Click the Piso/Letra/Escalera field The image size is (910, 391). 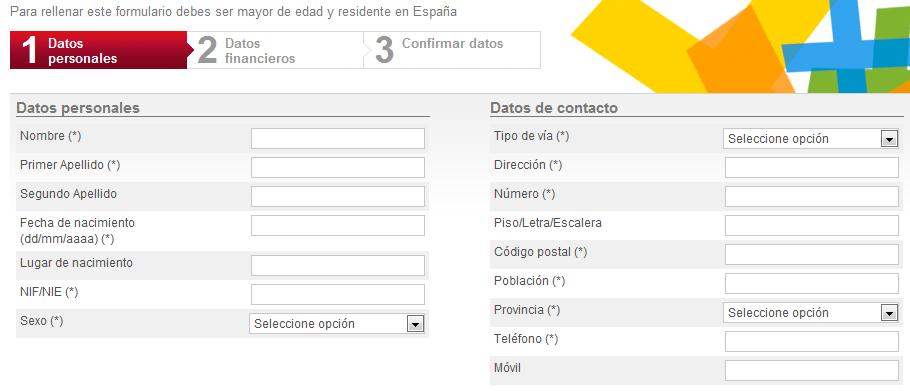[812, 226]
